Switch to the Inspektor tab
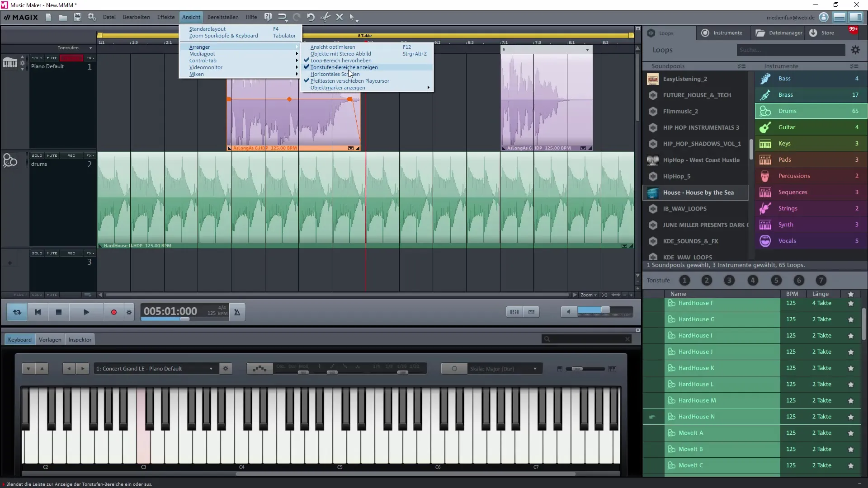 (x=80, y=340)
